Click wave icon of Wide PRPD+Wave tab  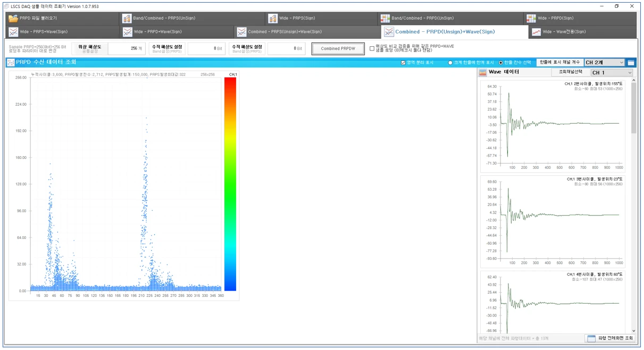click(127, 32)
